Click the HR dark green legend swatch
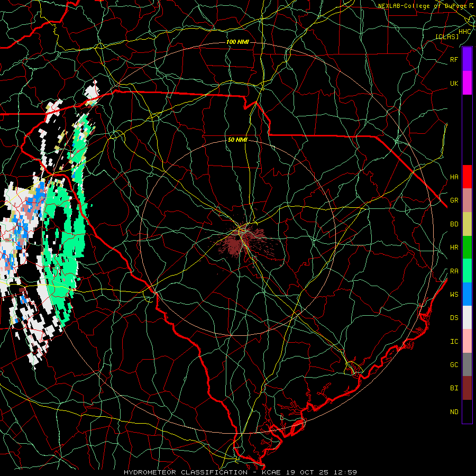 coord(467,247)
